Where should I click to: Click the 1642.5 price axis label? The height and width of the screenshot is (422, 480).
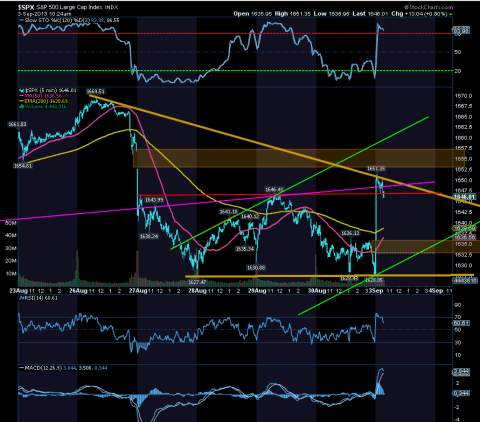(x=463, y=212)
